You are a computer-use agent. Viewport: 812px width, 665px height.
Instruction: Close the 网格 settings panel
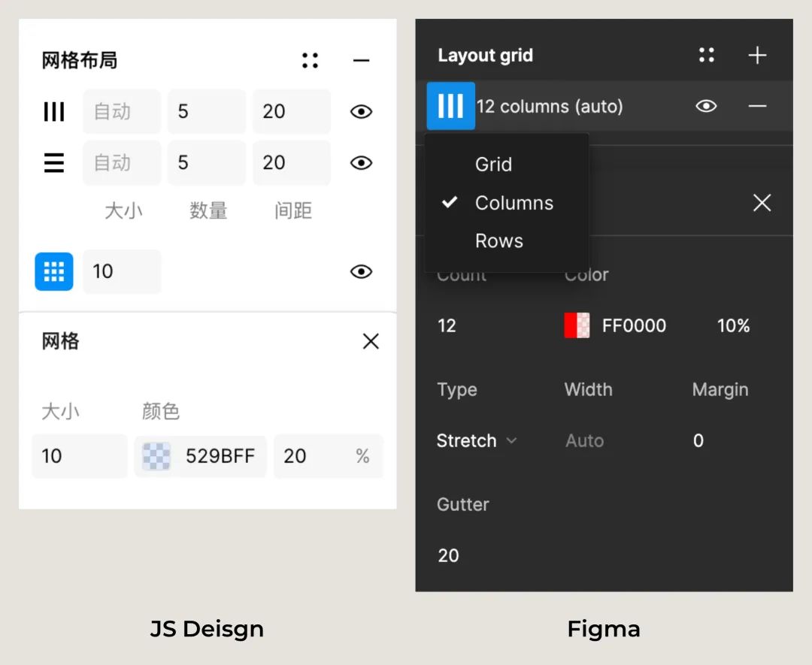click(x=371, y=342)
